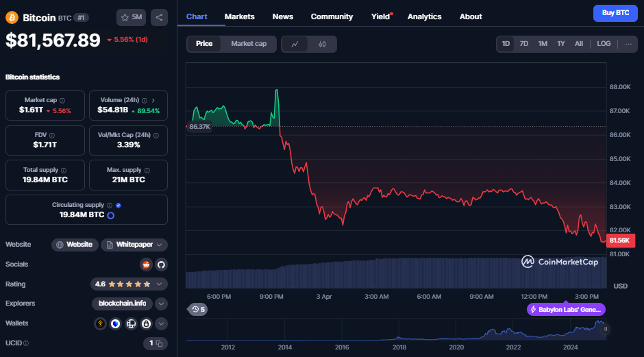The width and height of the screenshot is (644, 357).
Task: Show Total supply info icon
Action: (x=63, y=170)
